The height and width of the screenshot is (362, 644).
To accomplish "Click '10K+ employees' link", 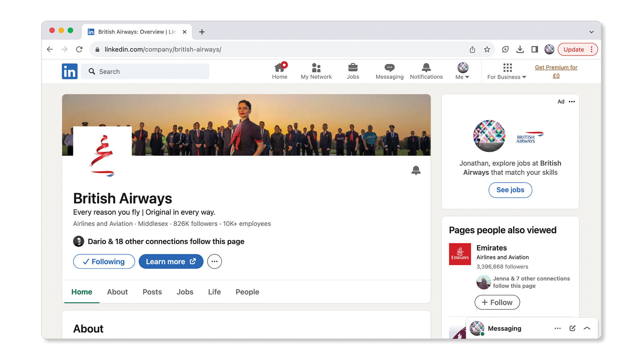I will (247, 224).
